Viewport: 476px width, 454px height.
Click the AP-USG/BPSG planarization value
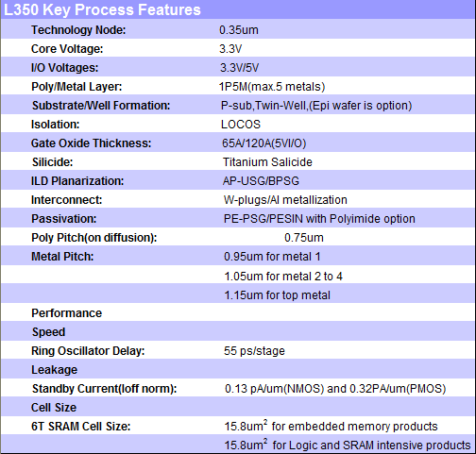click(261, 181)
